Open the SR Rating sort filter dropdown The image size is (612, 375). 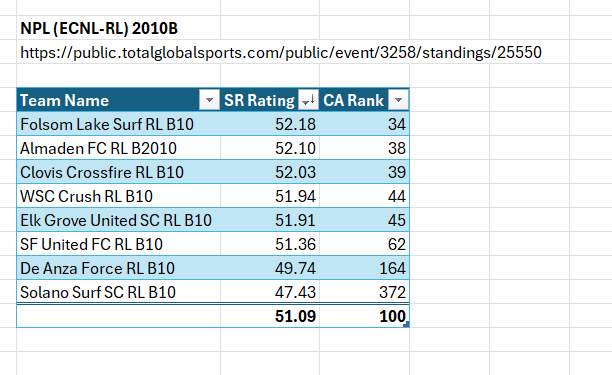(308, 100)
